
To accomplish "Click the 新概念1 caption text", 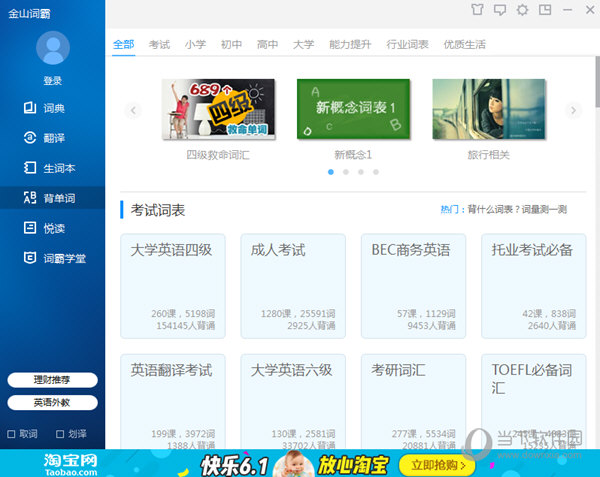I will point(353,155).
